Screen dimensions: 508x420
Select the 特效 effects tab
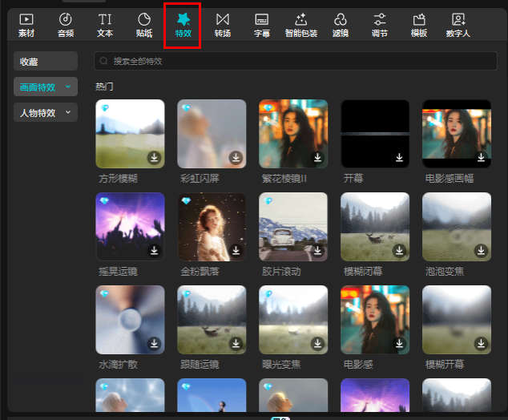pyautogui.click(x=183, y=26)
